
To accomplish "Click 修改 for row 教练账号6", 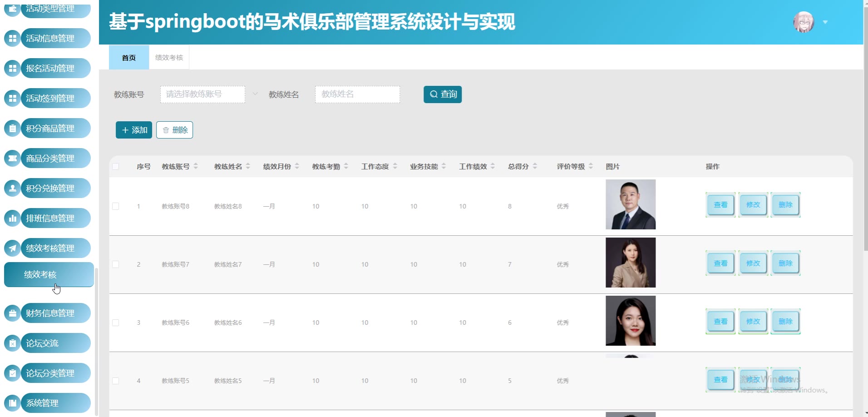I will click(753, 321).
